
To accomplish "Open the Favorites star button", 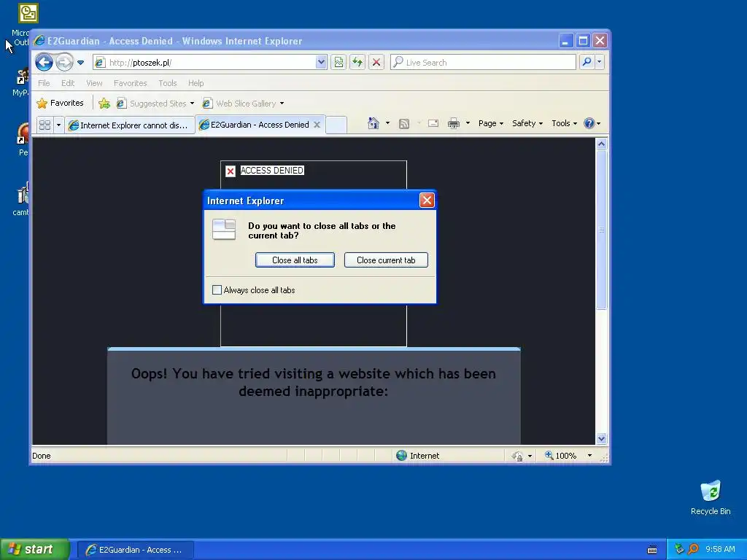I will (61, 104).
